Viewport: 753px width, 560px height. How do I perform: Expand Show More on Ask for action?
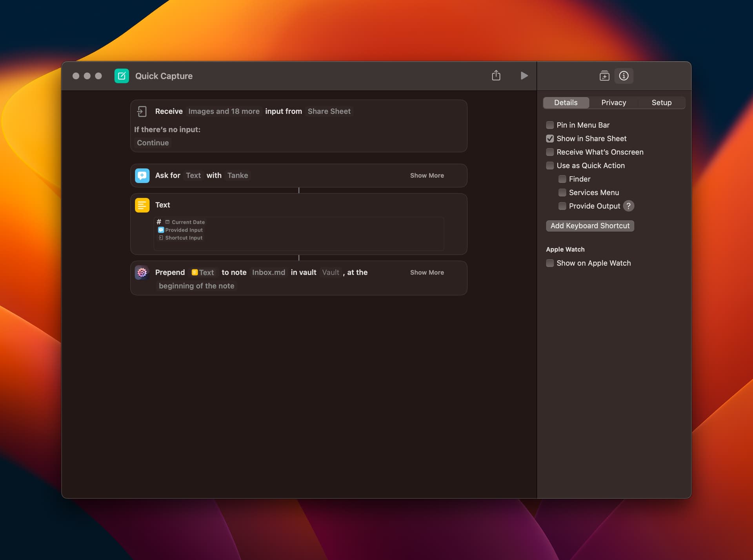coord(427,175)
